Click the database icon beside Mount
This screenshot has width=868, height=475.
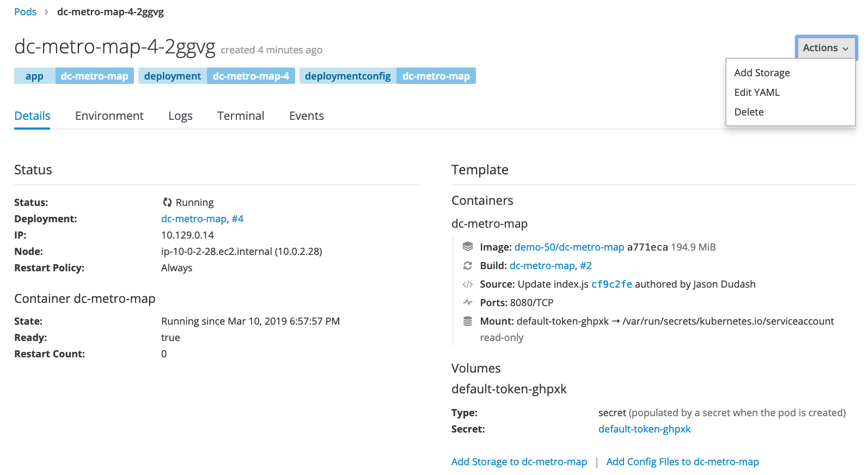click(x=468, y=321)
